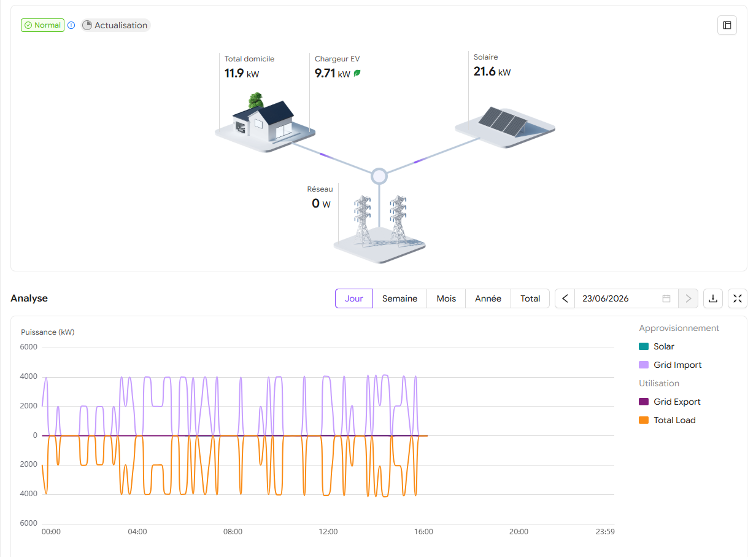The width and height of the screenshot is (756, 557).
Task: Switch to the Année tab
Action: [x=488, y=298]
